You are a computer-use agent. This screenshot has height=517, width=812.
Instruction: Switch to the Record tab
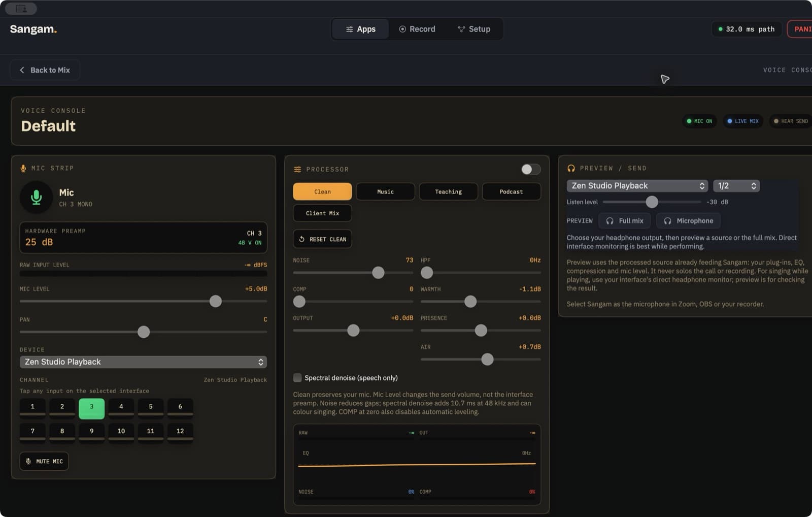pos(417,29)
